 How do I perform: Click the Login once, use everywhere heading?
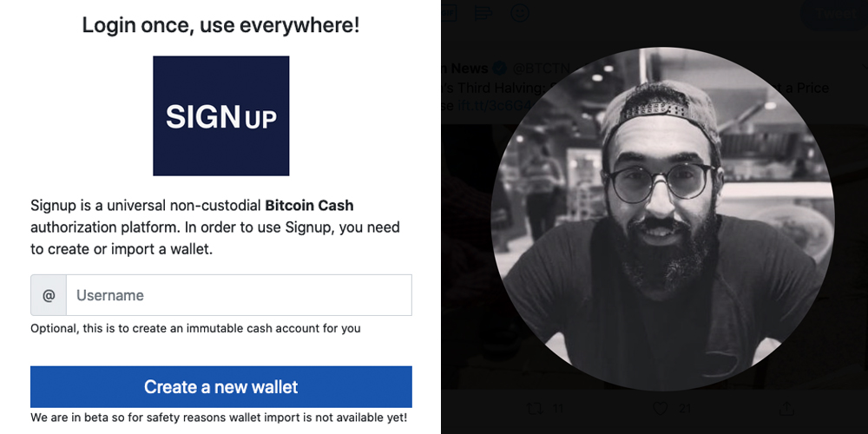220,25
